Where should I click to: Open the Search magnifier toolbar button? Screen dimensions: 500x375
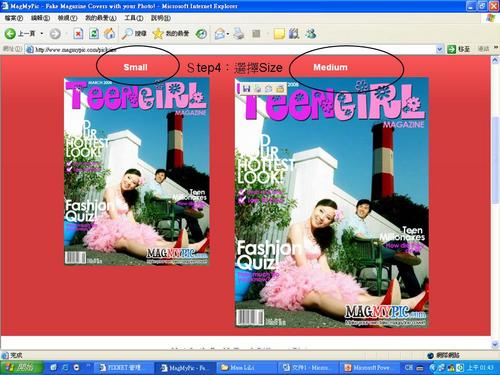point(134,33)
